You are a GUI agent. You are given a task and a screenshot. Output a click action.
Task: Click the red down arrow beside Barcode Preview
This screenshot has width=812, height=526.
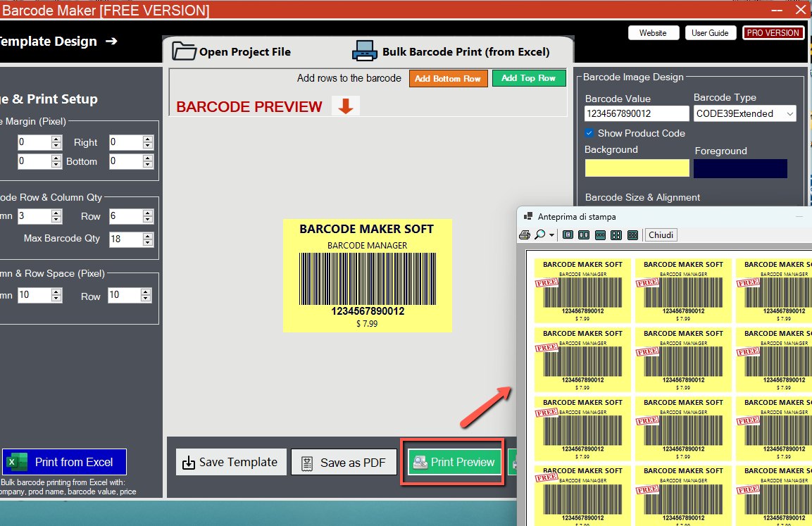point(346,106)
